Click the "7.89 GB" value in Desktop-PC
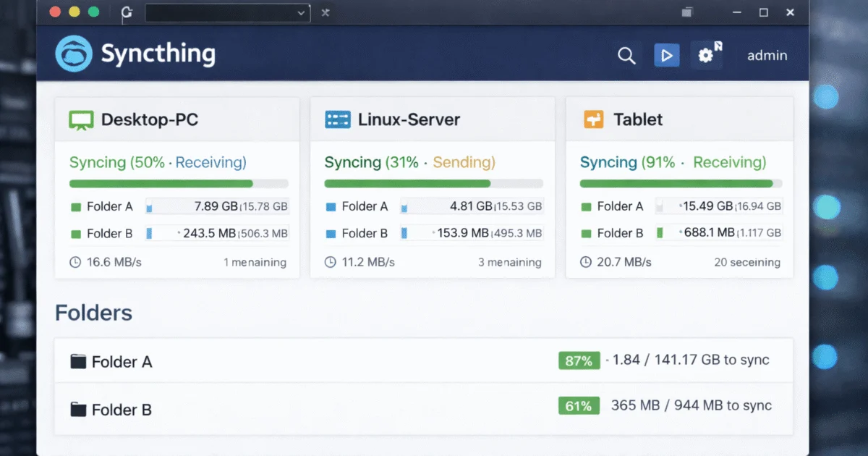 pos(216,206)
